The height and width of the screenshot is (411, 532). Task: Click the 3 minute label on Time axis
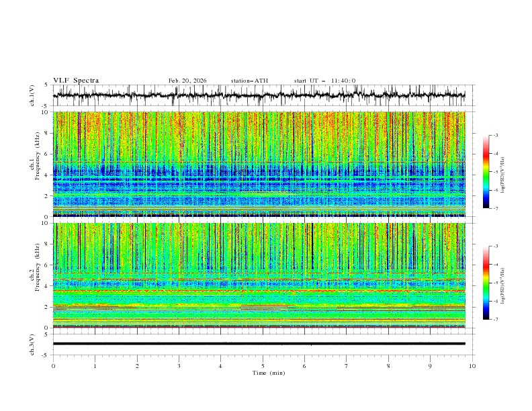pyautogui.click(x=179, y=366)
